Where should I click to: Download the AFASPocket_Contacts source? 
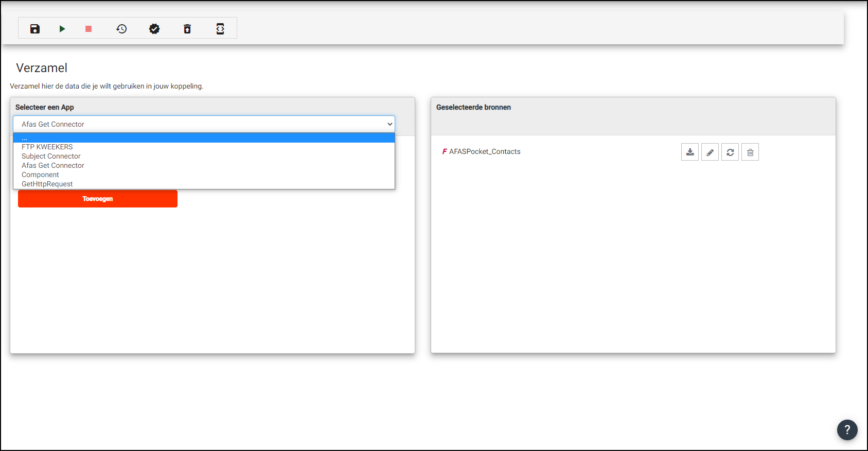click(x=690, y=152)
